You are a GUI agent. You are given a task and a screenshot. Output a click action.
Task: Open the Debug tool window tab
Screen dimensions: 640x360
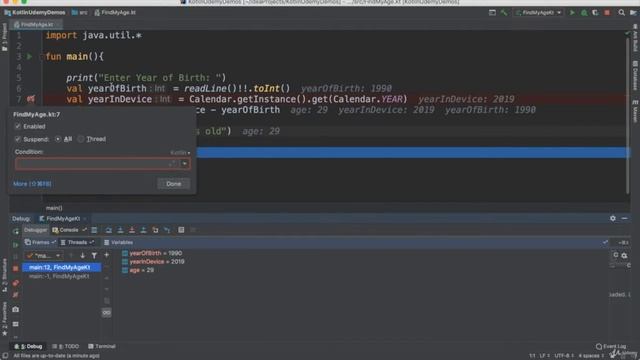(29, 347)
